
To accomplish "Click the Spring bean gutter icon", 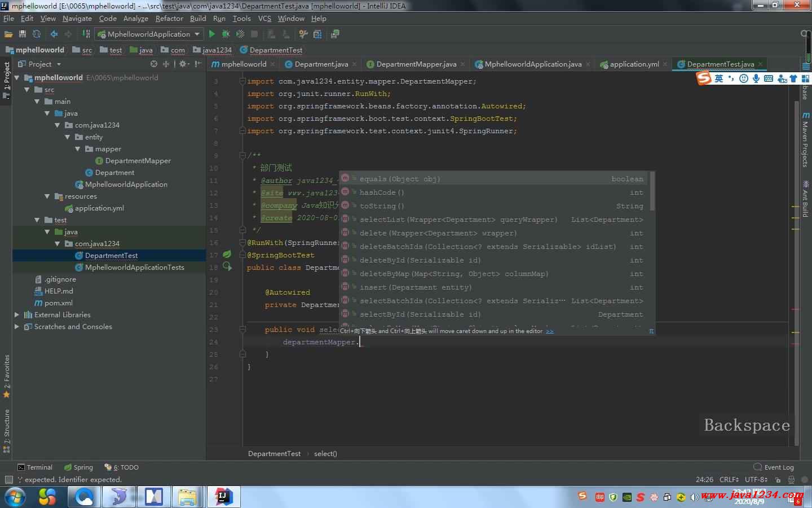I will (227, 254).
